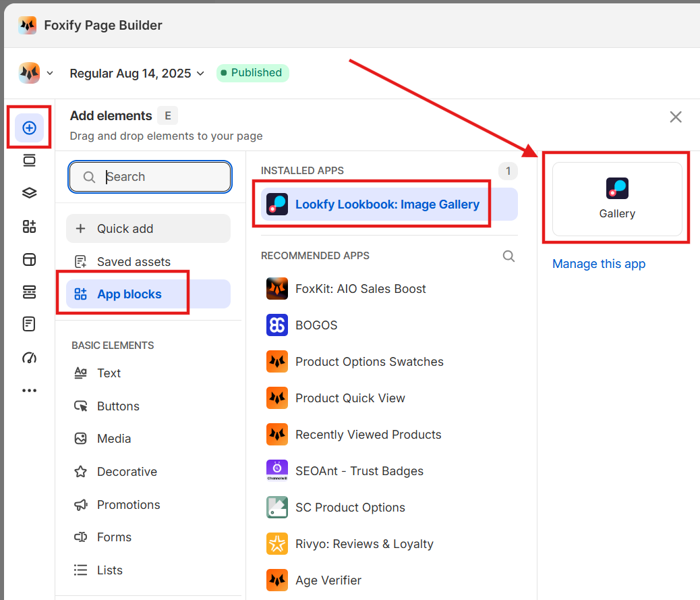
Task: Open the Media elements category
Action: coord(114,439)
